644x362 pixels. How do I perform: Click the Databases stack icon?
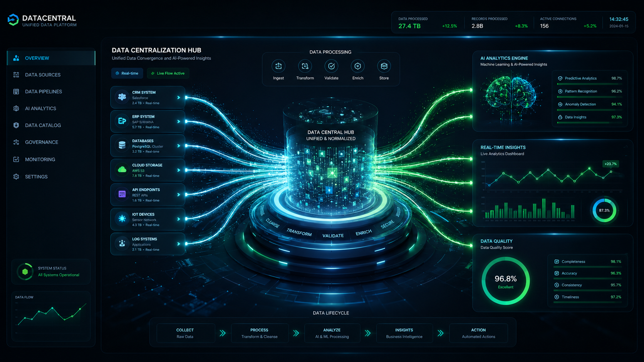click(x=122, y=145)
